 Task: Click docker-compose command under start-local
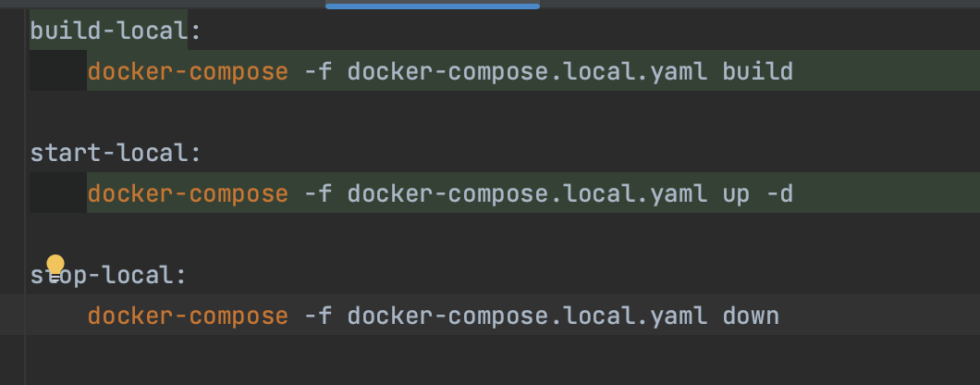pyautogui.click(x=188, y=193)
